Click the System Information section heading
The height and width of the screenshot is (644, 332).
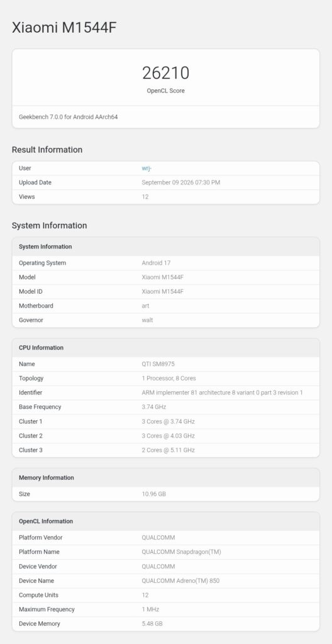point(49,226)
